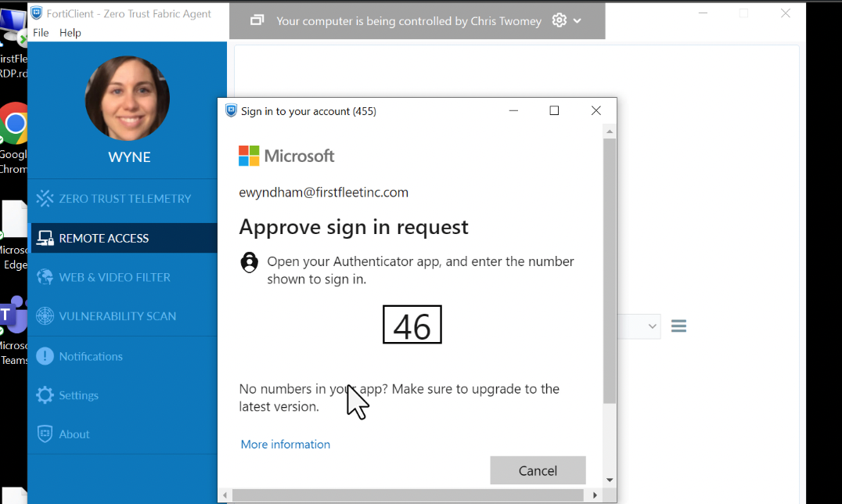Viewport: 842px width, 504px height.
Task: Click the Authenticator app icon
Action: [x=249, y=262]
